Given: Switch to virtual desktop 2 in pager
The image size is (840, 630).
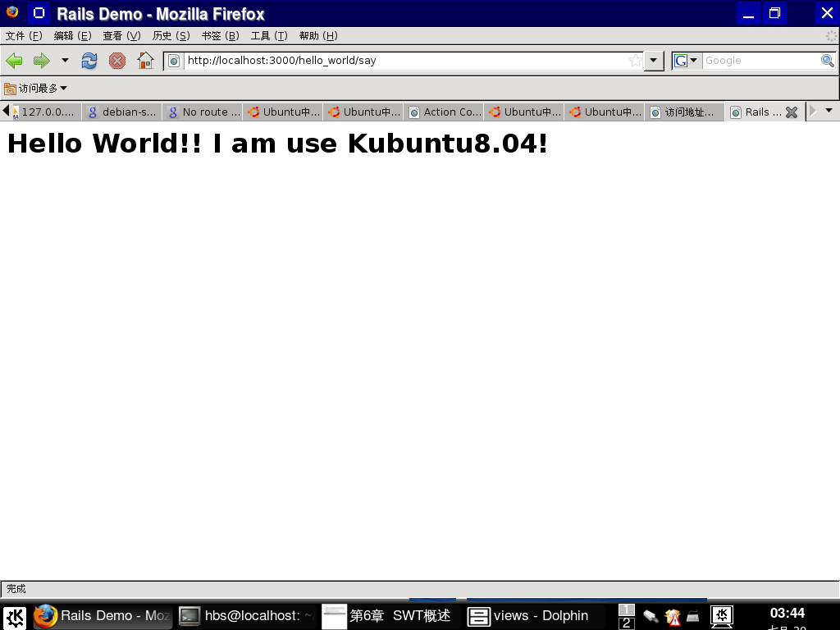Looking at the screenshot, I should [x=626, y=623].
